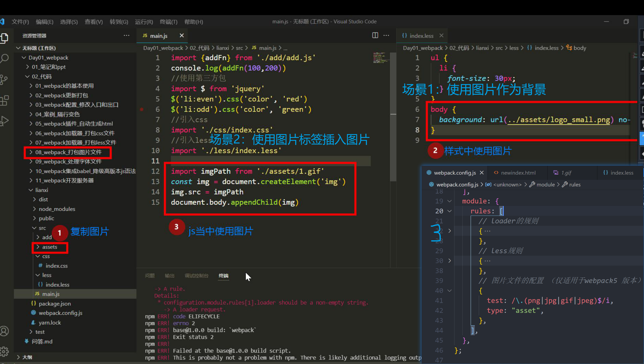
Task: Fold the module block at line 19
Action: [450, 201]
